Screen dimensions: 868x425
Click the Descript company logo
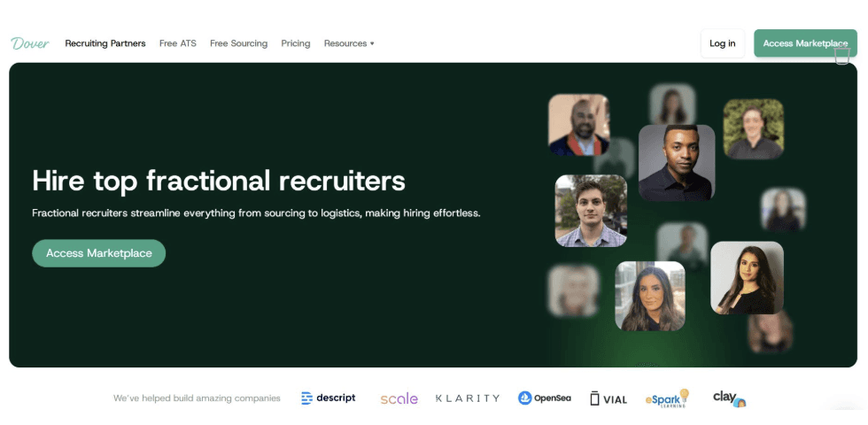pos(329,398)
